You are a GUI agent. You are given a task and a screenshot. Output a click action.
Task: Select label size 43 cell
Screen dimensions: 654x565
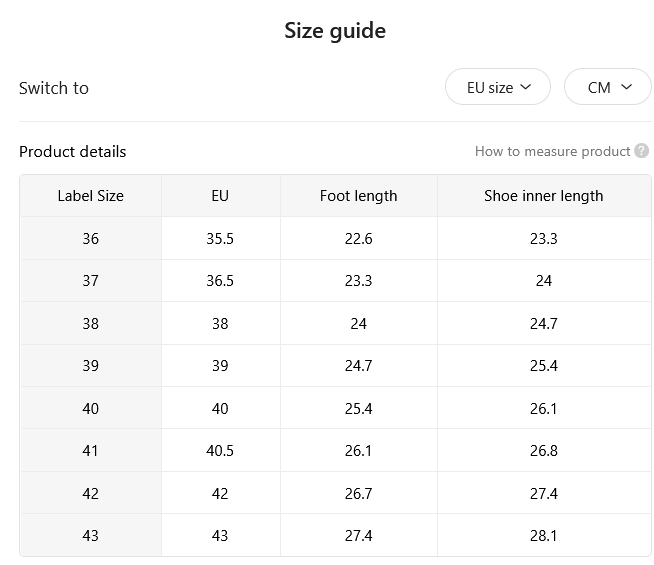(x=91, y=535)
